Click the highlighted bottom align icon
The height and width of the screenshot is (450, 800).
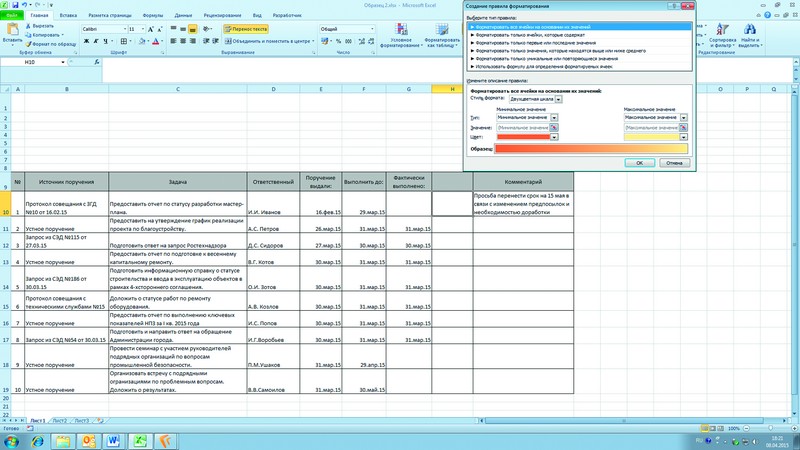click(x=192, y=29)
